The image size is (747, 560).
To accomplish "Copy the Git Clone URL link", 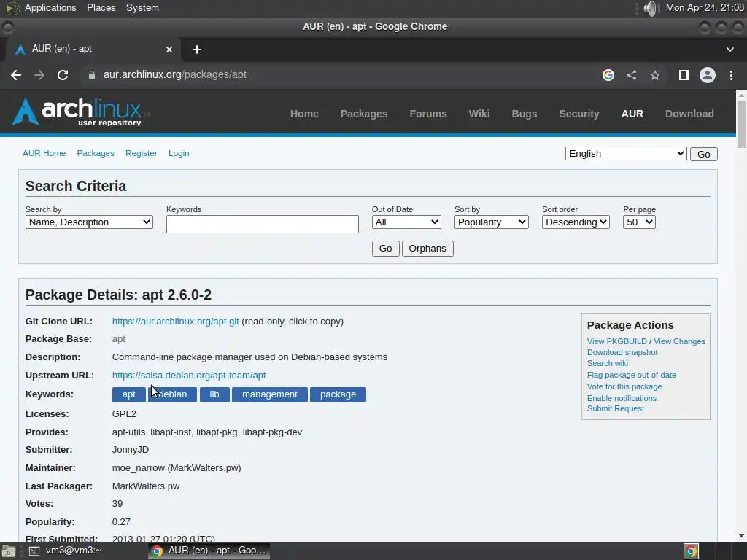I will [x=175, y=322].
